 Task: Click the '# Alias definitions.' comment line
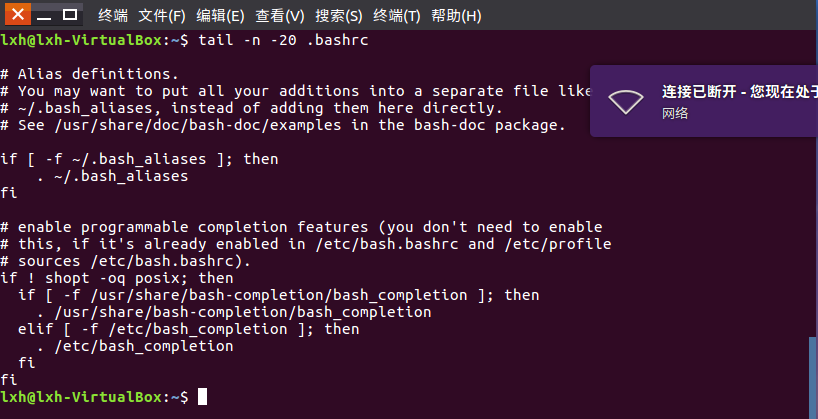(x=89, y=74)
